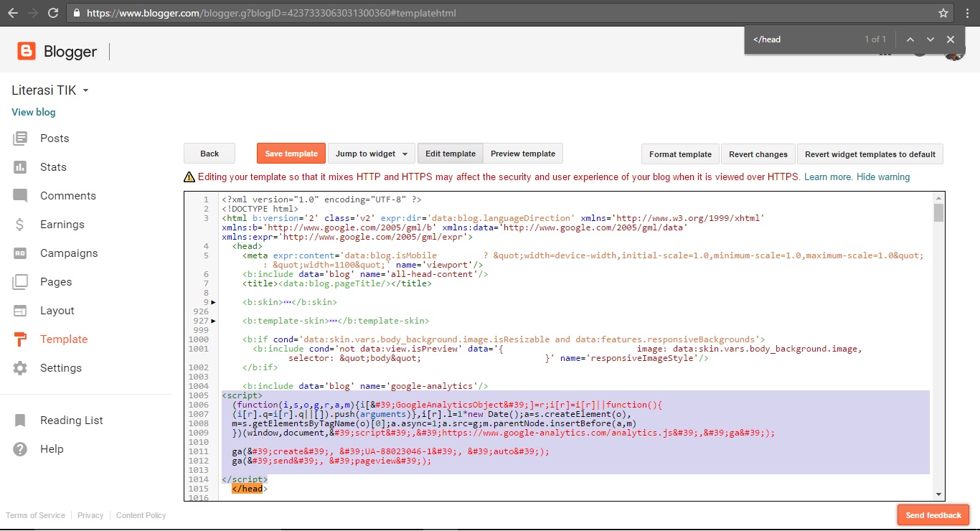Click the <script> tag on line 1005

(x=242, y=395)
